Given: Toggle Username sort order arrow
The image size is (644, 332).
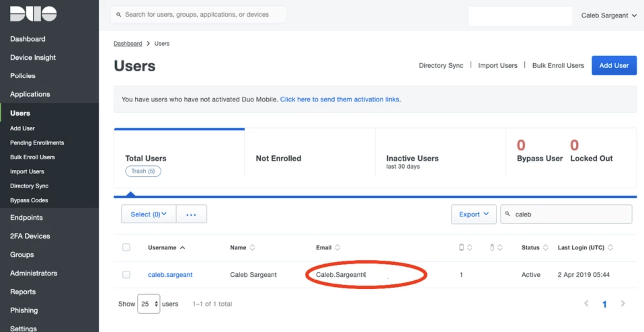Looking at the screenshot, I should (x=183, y=248).
